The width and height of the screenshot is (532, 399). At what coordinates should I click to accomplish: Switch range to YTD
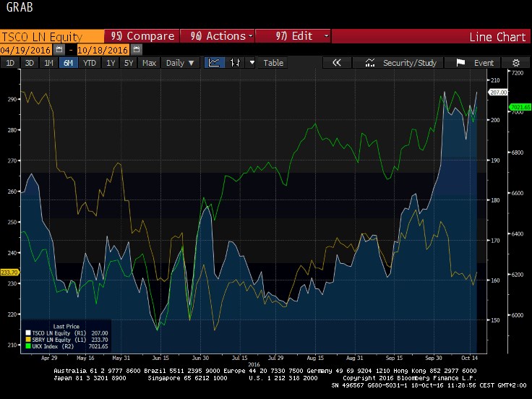pyautogui.click(x=90, y=63)
